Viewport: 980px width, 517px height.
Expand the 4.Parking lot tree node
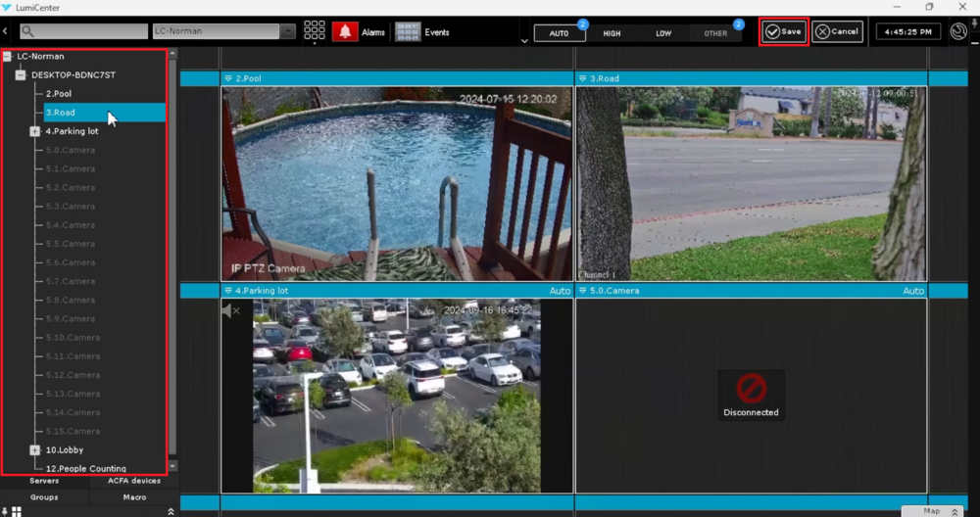coord(35,131)
